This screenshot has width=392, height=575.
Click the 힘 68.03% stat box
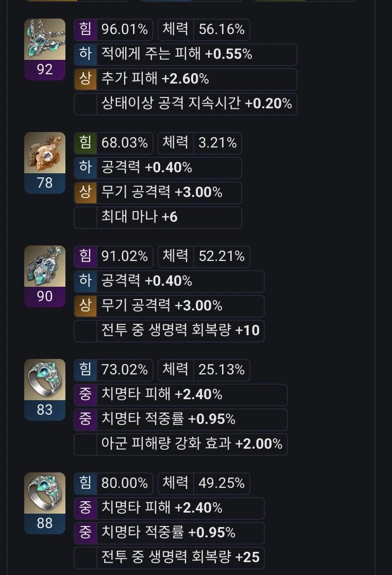pyautogui.click(x=113, y=143)
